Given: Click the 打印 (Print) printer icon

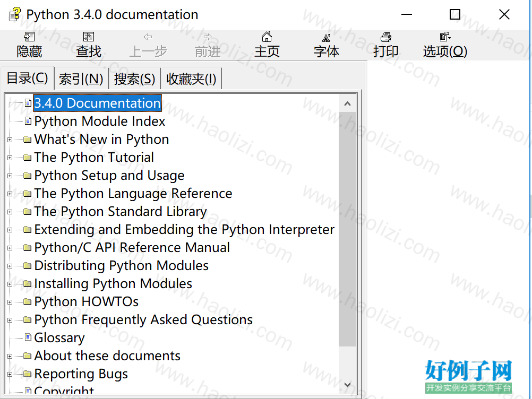Looking at the screenshot, I should [386, 37].
